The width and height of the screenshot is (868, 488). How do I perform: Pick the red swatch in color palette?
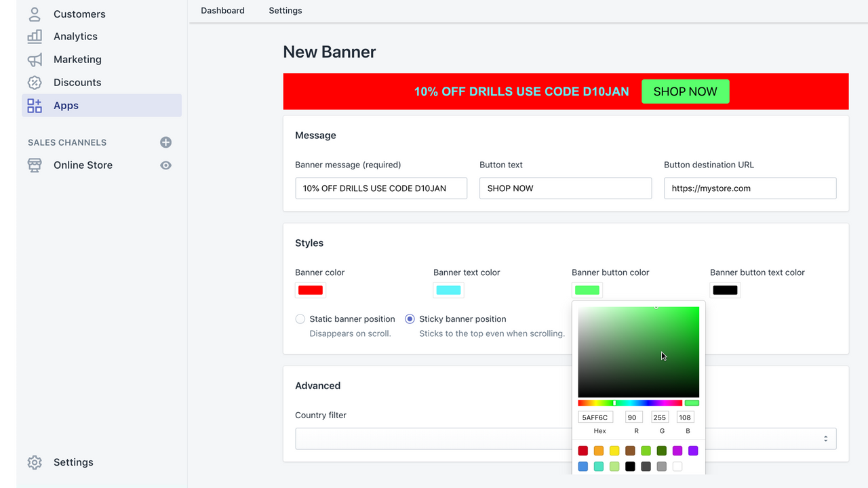(x=583, y=450)
